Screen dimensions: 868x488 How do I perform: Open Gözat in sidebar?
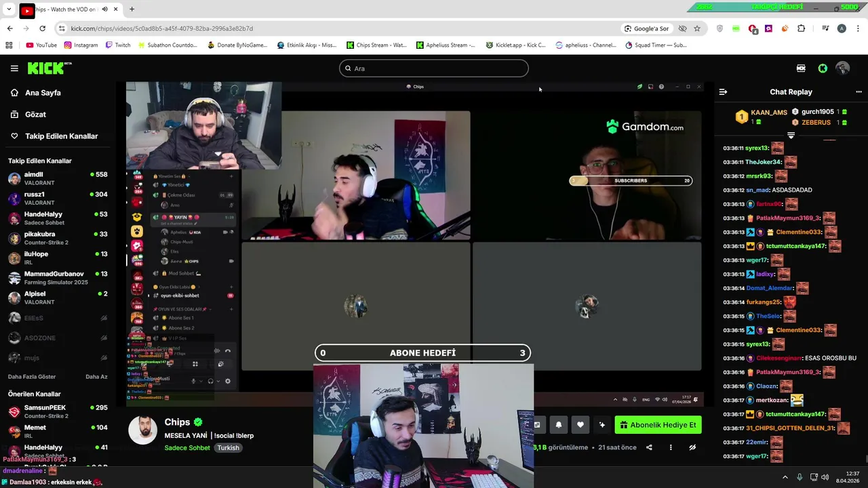pos(35,115)
